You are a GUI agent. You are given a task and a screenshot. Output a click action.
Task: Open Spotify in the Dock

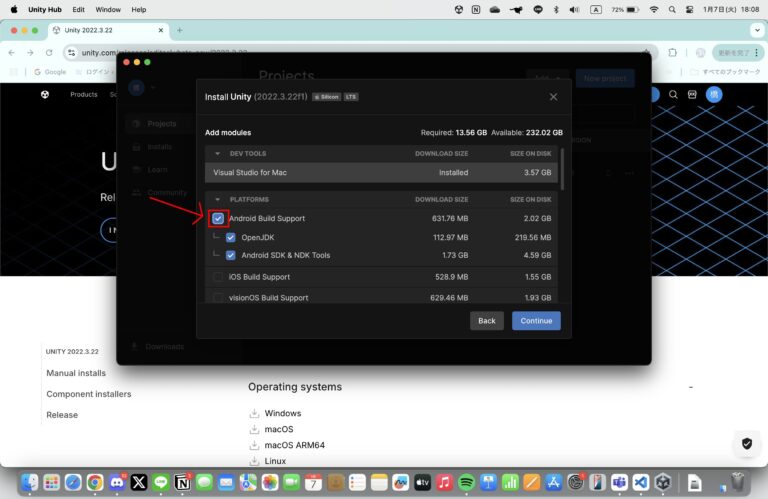(466, 482)
